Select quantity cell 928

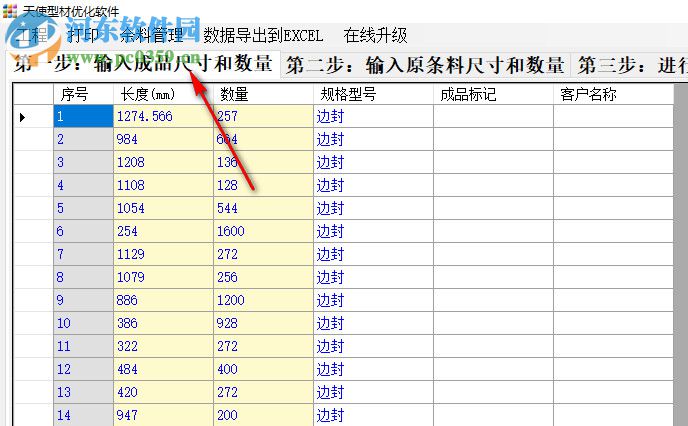[x=263, y=323]
